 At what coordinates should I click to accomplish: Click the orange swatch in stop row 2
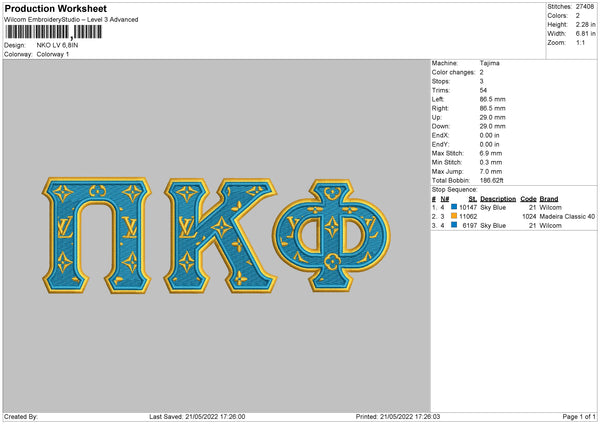[454, 216]
